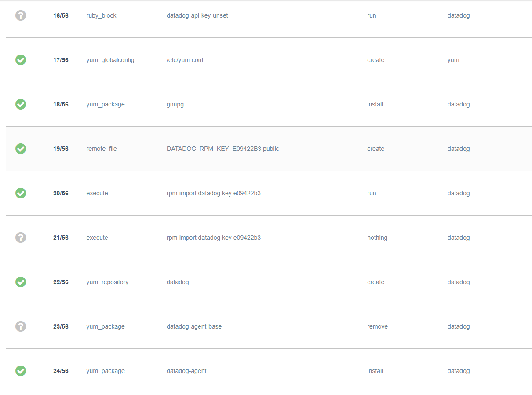Click the /etc/yum.conf resource name

tap(185, 60)
